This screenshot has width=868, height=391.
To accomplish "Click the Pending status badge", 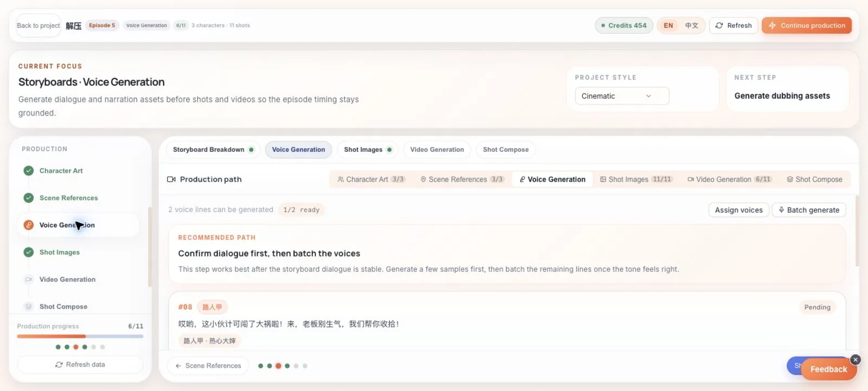I will 817,307.
